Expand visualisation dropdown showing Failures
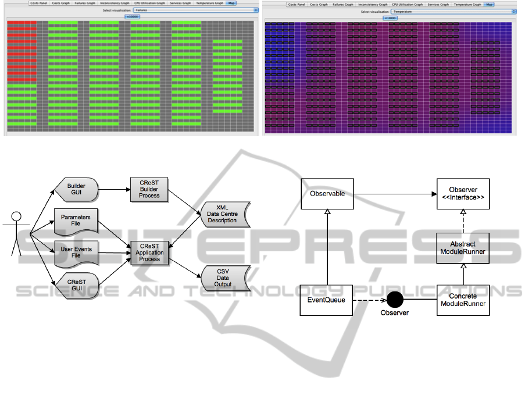 click(x=195, y=10)
